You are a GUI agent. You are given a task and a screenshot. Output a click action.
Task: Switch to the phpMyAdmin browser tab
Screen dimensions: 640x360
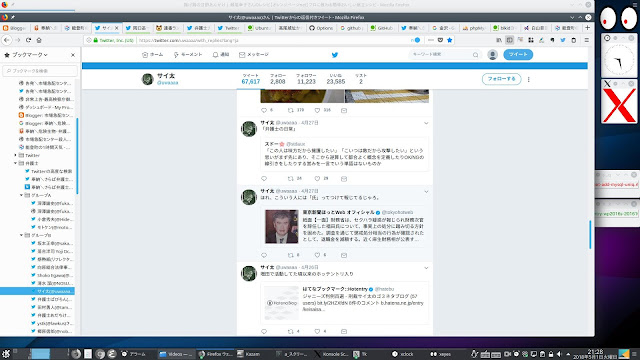474,28
